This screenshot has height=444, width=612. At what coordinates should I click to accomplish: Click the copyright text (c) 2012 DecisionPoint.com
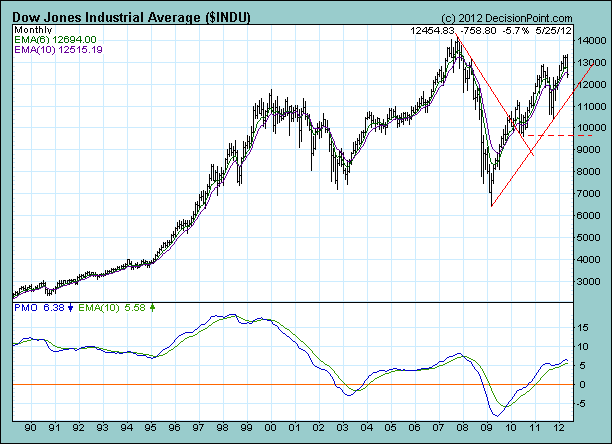[507, 18]
